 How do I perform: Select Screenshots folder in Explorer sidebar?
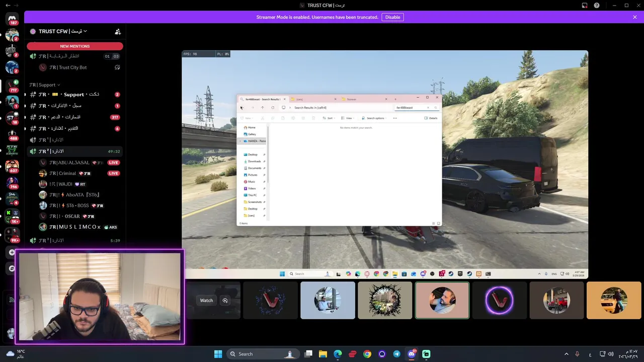254,202
